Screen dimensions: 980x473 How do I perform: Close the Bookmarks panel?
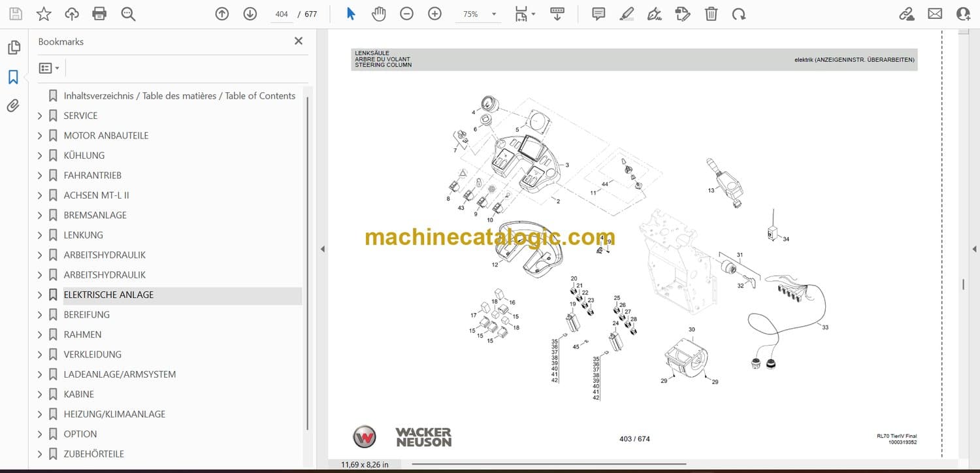(299, 41)
